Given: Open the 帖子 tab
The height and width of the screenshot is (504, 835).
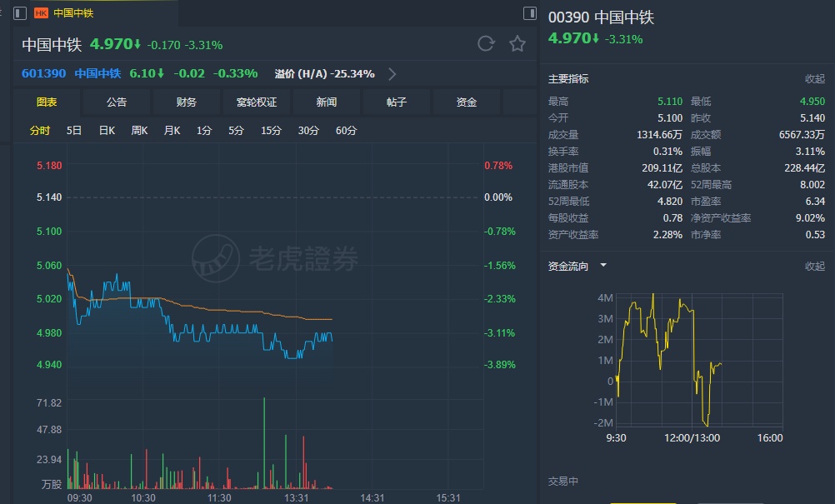Looking at the screenshot, I should point(396,102).
